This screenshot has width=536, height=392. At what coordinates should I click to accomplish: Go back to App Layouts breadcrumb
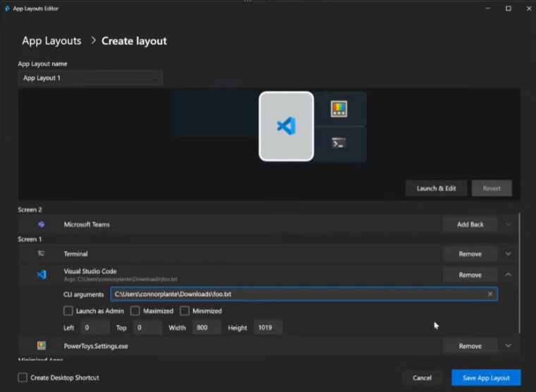click(x=51, y=41)
